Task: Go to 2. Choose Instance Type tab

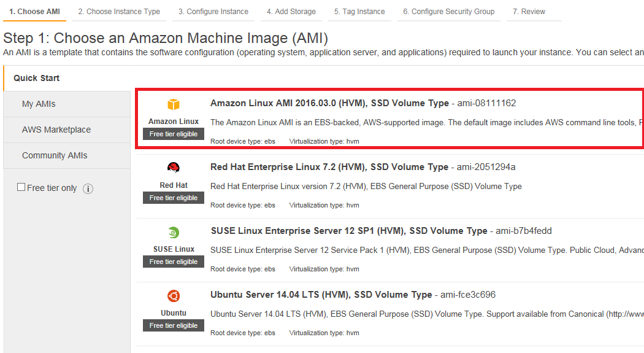Action: click(119, 12)
